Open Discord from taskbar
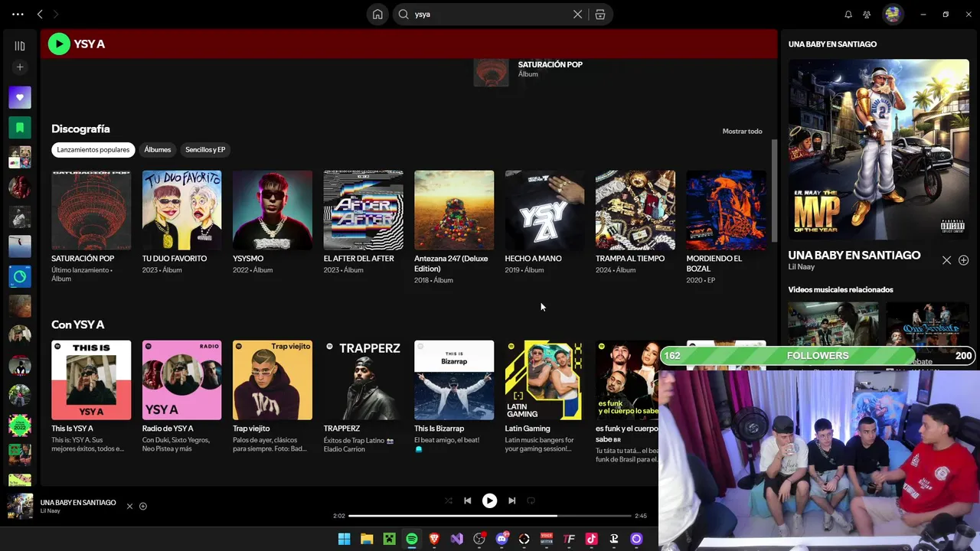The width and height of the screenshot is (980, 551). (x=501, y=539)
